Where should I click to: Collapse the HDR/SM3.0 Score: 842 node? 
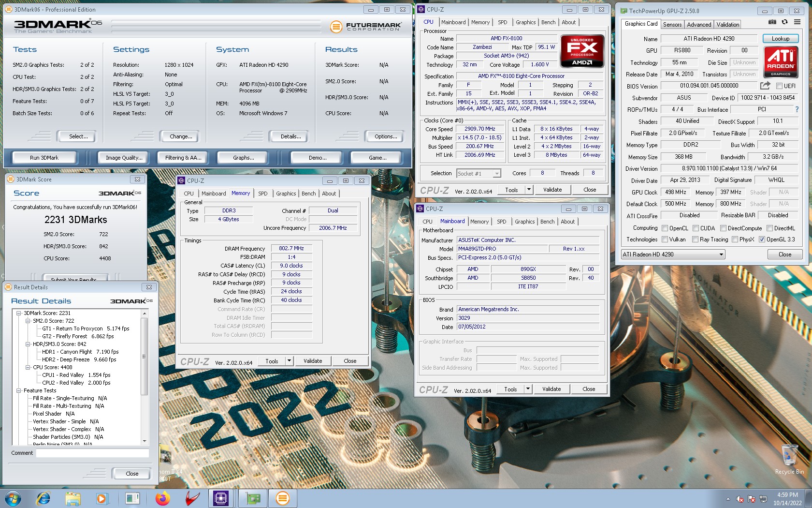28,344
